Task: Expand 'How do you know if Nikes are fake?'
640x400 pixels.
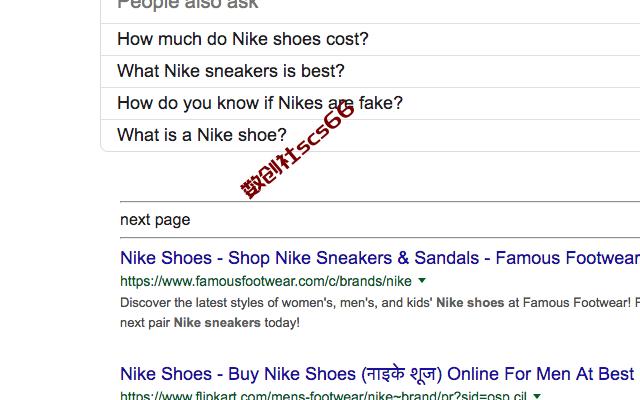Action: (370, 103)
